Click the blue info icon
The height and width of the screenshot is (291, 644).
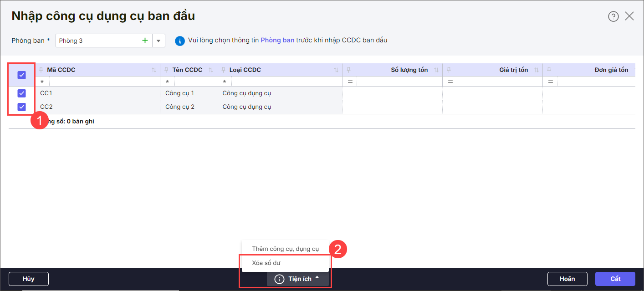180,41
